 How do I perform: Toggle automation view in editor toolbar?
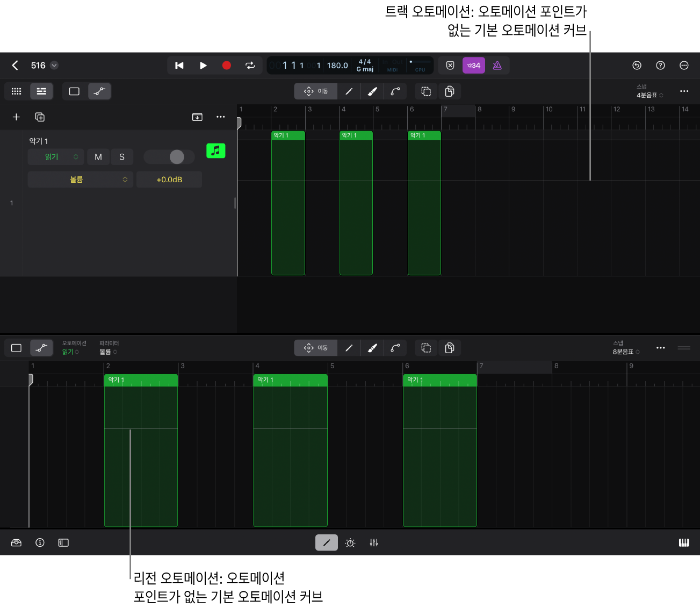(x=41, y=348)
